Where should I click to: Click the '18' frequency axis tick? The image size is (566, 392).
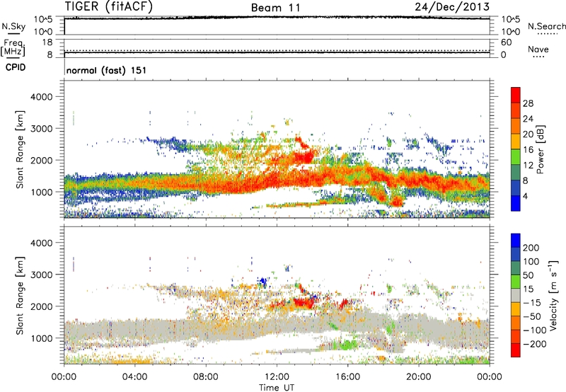point(47,42)
